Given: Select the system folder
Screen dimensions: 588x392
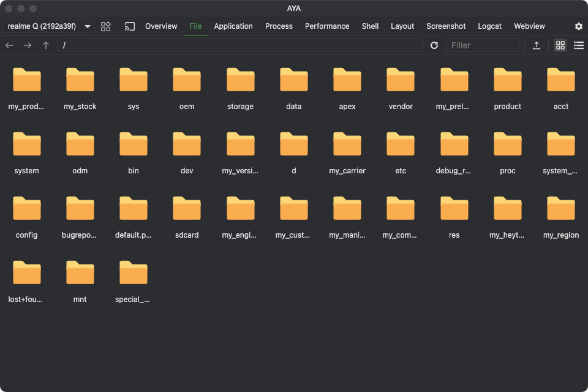Looking at the screenshot, I should coord(26,153).
